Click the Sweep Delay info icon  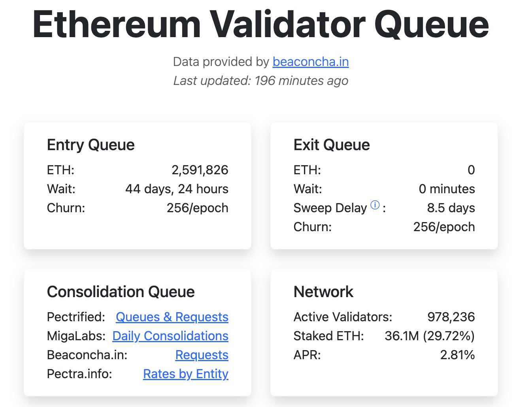(x=375, y=205)
